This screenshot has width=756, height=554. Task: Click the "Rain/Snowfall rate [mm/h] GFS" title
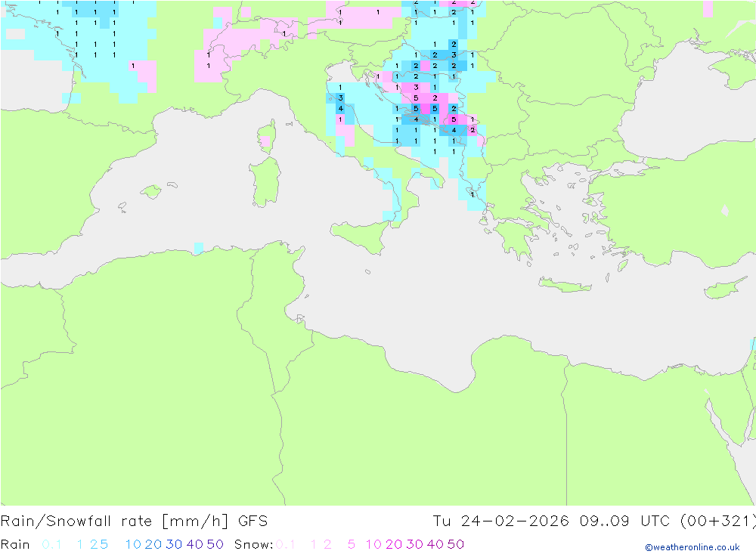pos(134,522)
